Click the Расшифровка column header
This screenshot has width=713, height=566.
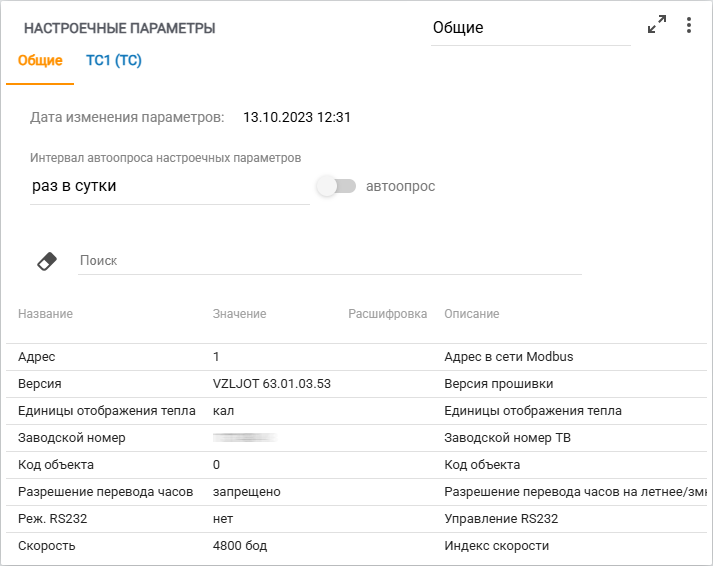387,314
